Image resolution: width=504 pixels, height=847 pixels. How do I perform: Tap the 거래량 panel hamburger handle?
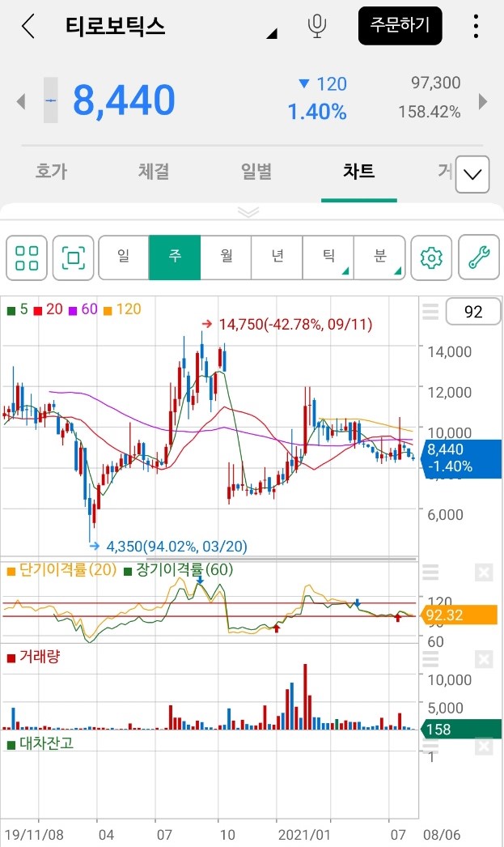pos(430,658)
